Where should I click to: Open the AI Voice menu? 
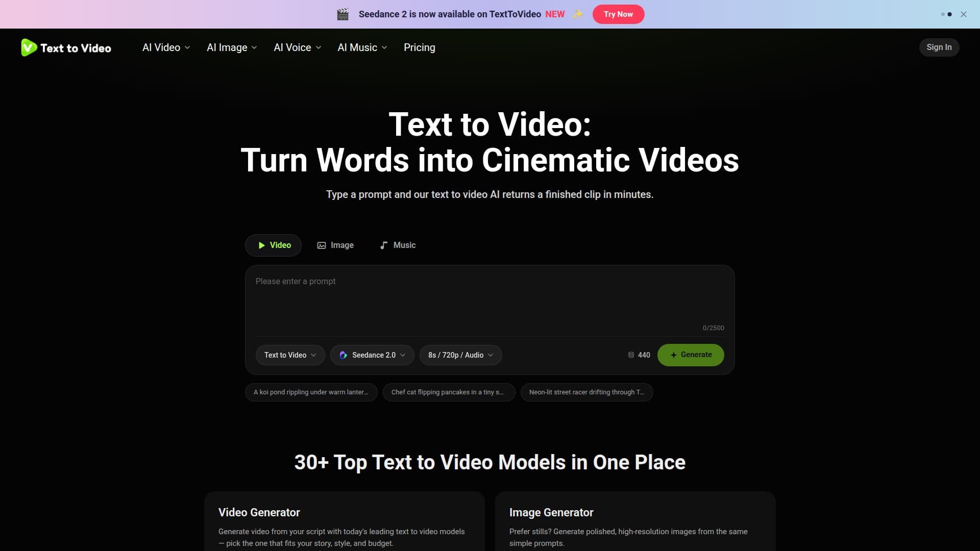point(298,47)
